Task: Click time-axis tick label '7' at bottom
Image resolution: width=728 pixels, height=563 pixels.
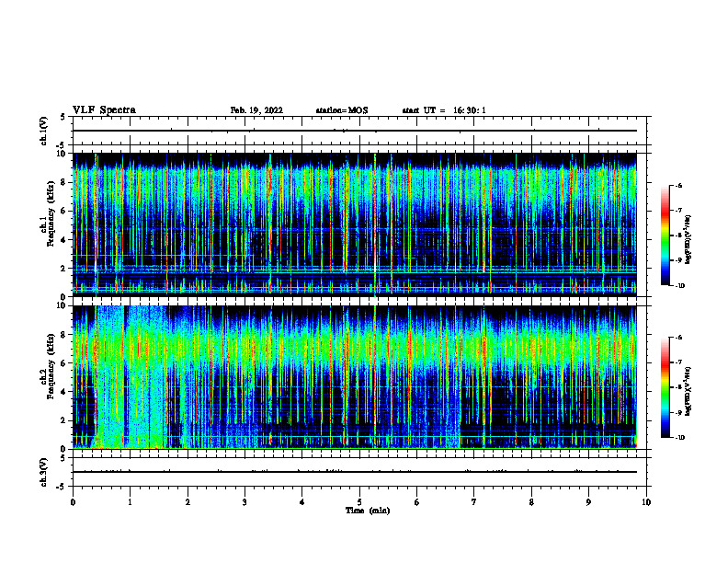Action: click(474, 502)
